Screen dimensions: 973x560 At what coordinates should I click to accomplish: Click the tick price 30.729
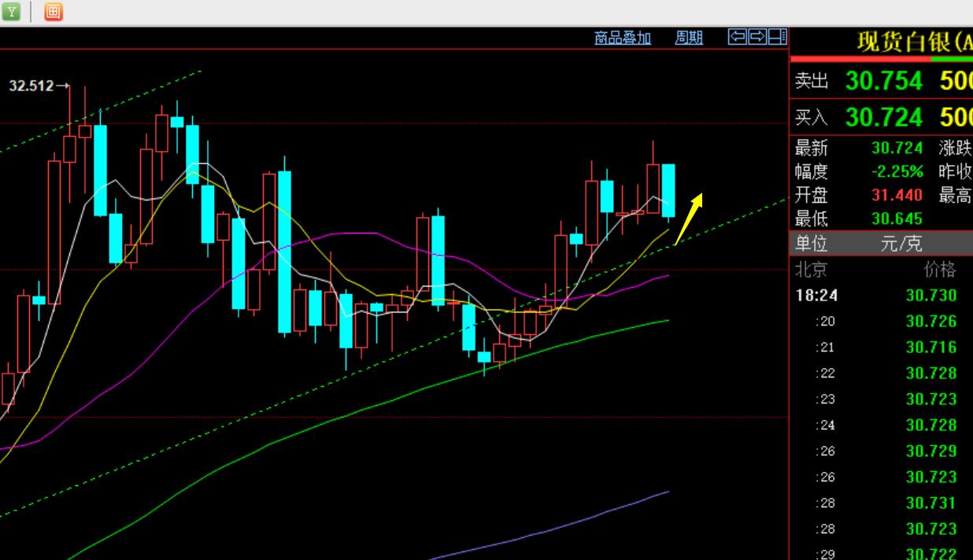931,451
